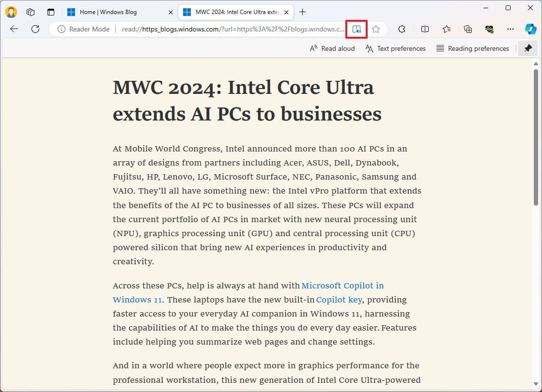Add this page to favorites with the star
The height and width of the screenshot is (392, 542).
click(x=376, y=29)
